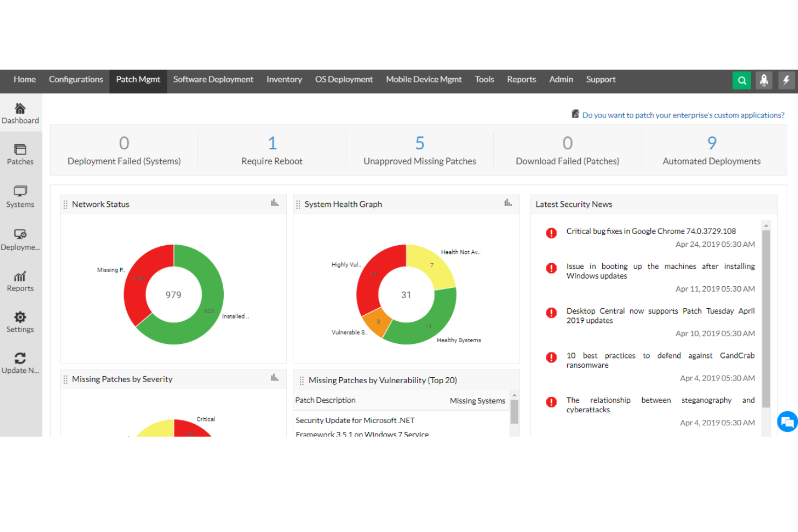
Task: Return to Dashboard using the home sidebar icon
Action: pyautogui.click(x=20, y=112)
